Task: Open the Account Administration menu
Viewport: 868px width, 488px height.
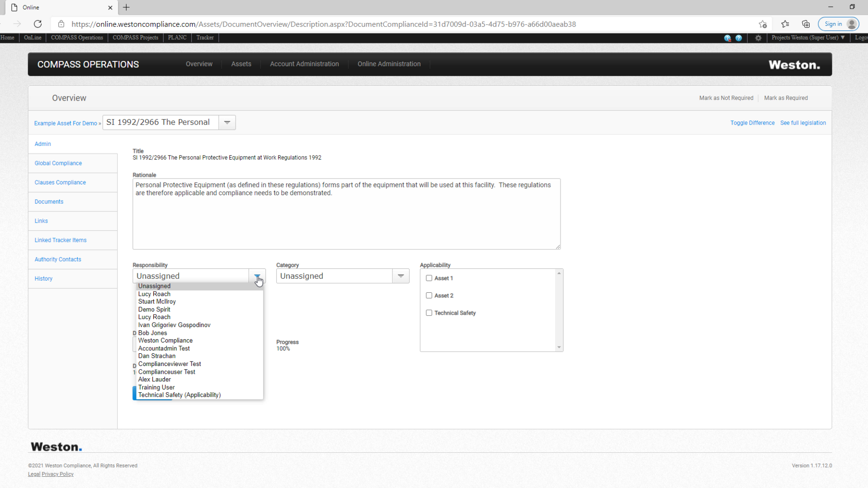Action: [304, 64]
